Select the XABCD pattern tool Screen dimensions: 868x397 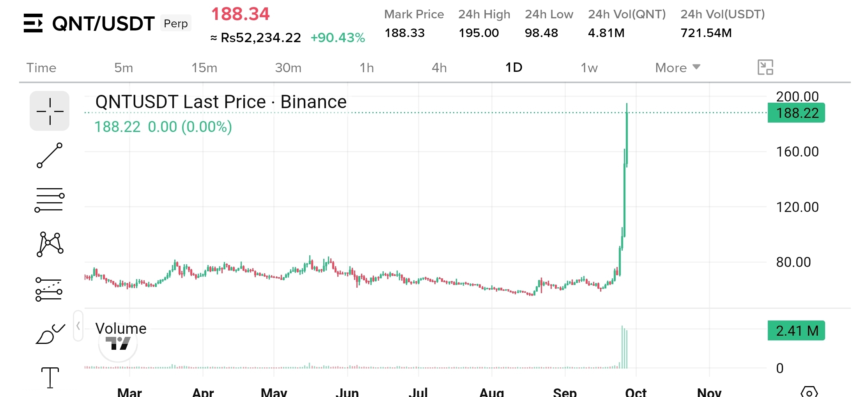click(x=50, y=244)
